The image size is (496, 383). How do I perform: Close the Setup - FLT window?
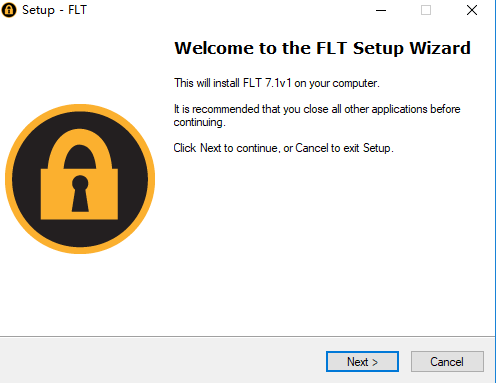pyautogui.click(x=472, y=10)
